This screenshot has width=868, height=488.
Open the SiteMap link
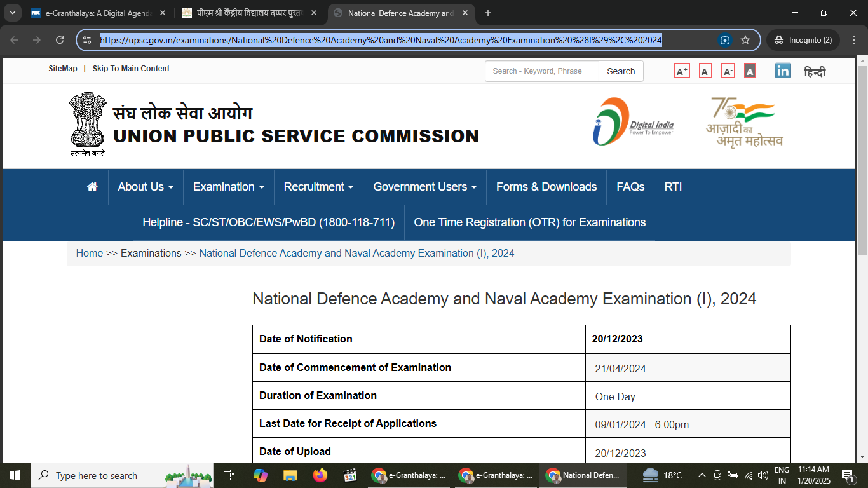coord(63,69)
